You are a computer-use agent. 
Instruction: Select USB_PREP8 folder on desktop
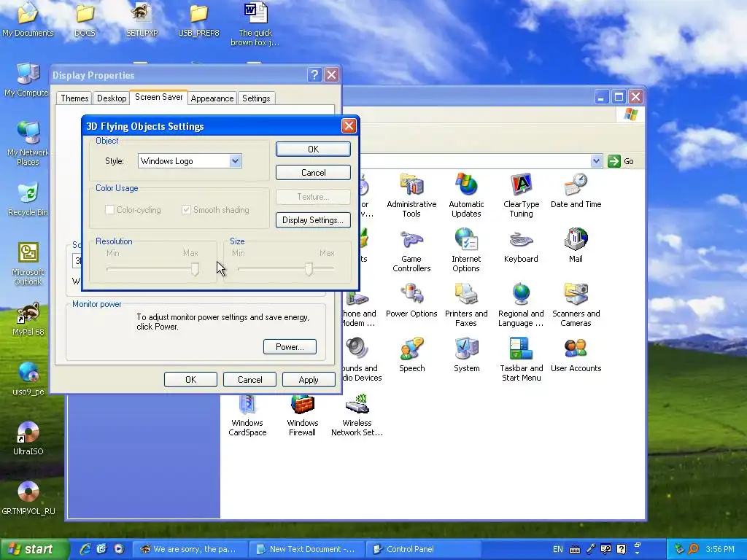[198, 20]
